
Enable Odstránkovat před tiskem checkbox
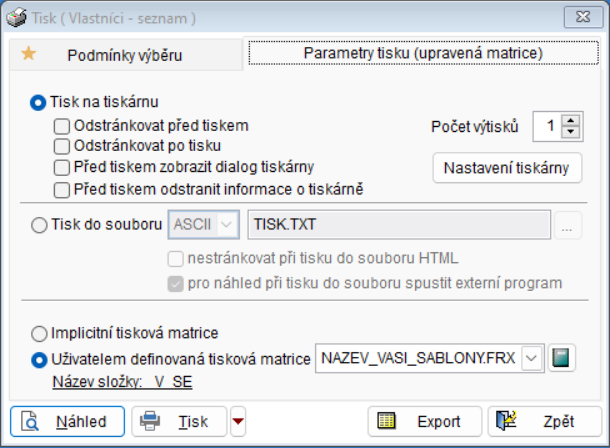62,126
